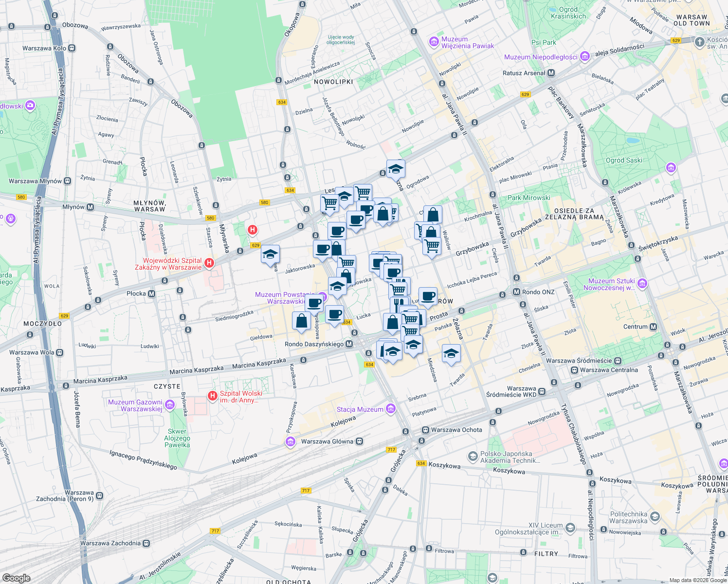Click the Warszawa Ochota station marker

pyautogui.click(x=425, y=430)
